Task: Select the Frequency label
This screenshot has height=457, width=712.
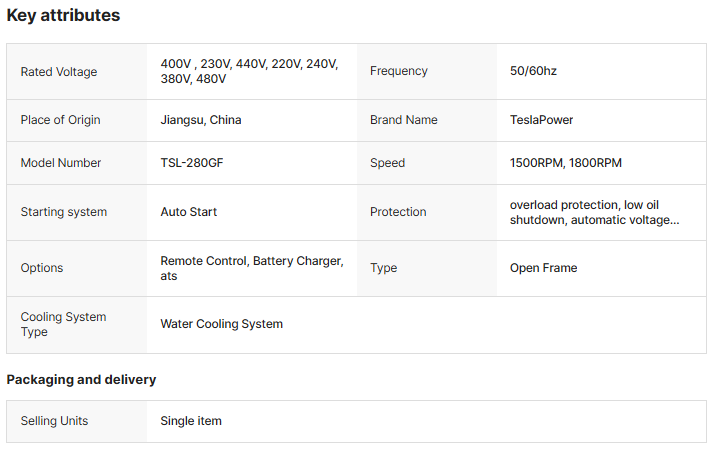Action: coord(399,71)
